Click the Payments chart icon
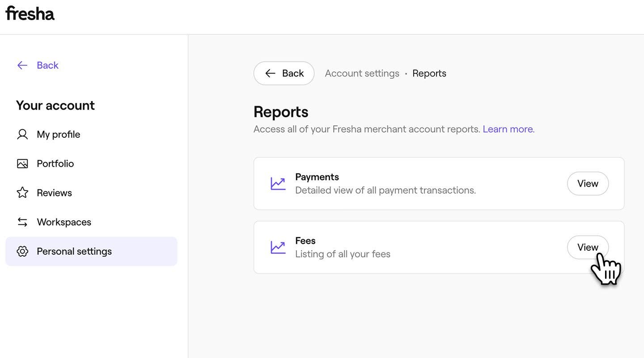Screen dimensions: 644x358 pyautogui.click(x=278, y=183)
